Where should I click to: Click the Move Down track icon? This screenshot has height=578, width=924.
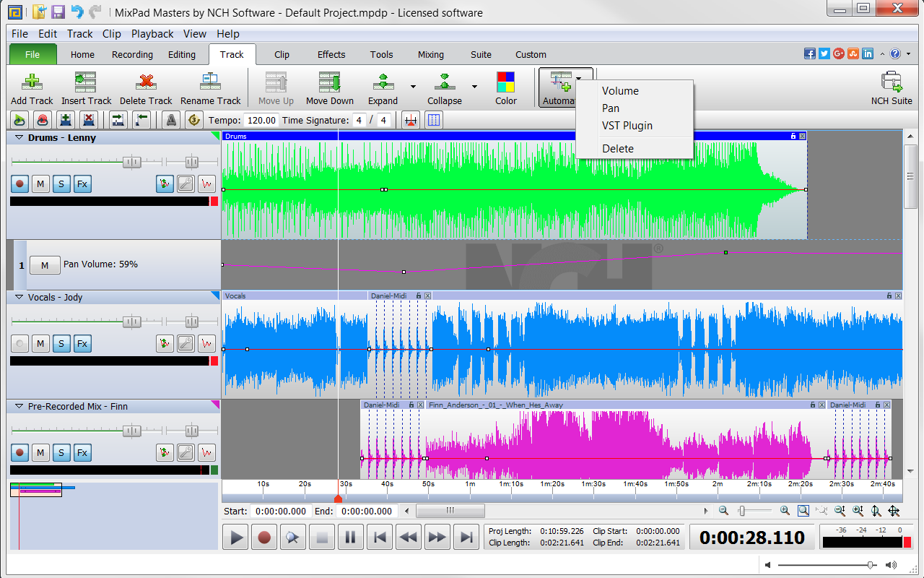click(329, 87)
